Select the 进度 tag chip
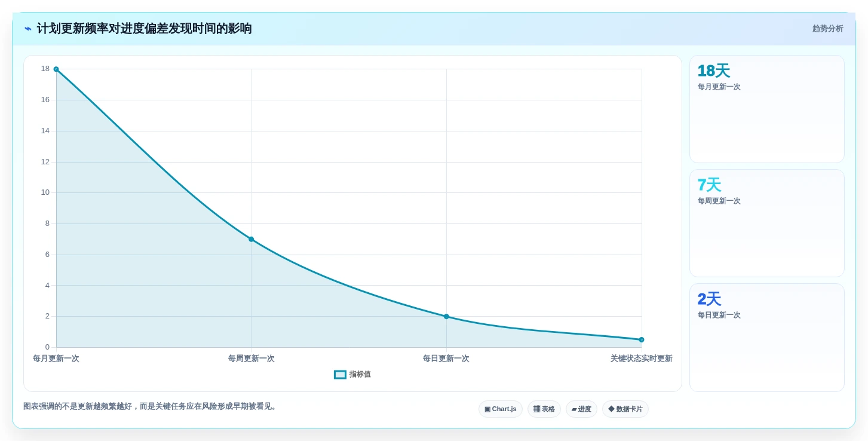868x441 pixels. (581, 409)
